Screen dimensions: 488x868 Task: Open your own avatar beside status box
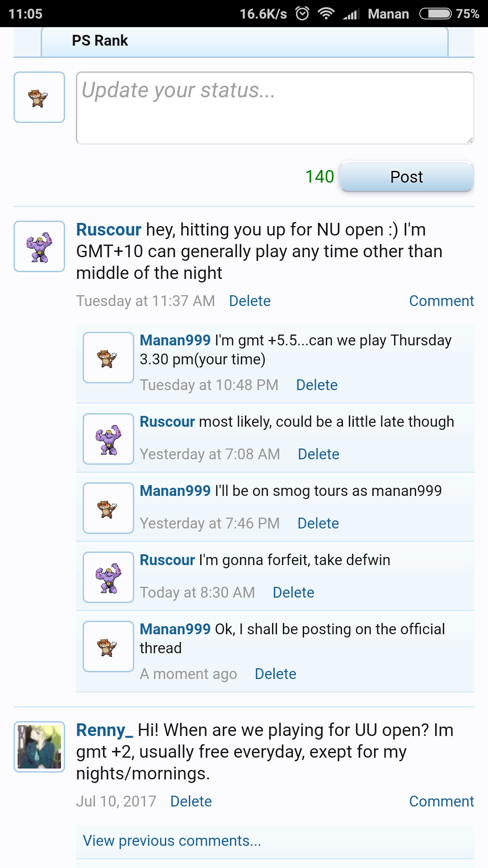pyautogui.click(x=39, y=97)
